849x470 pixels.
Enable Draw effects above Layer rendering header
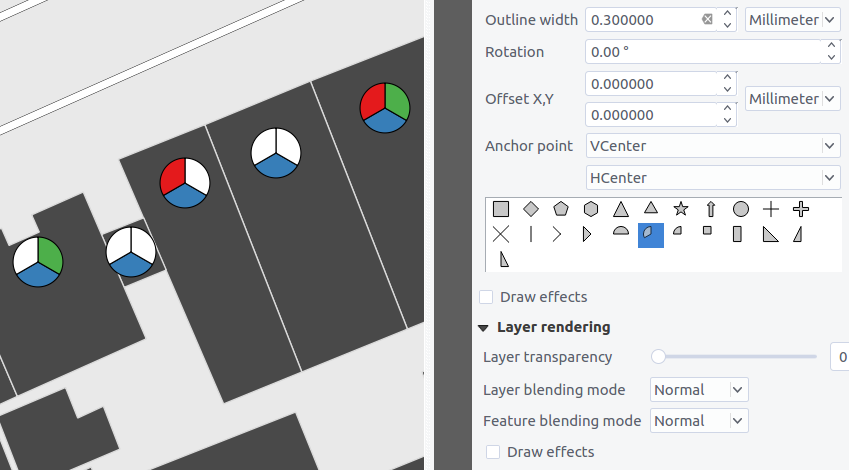pyautogui.click(x=486, y=297)
